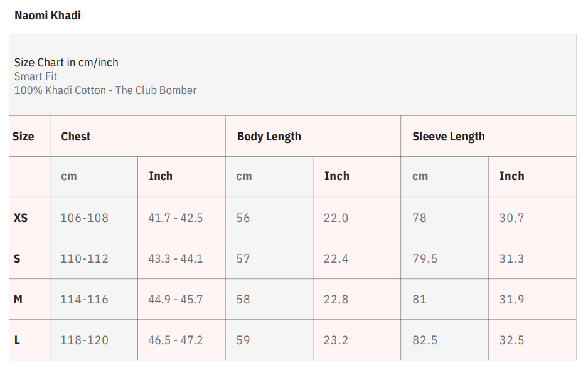Select the 79.5 sleeve length cm cell

pyautogui.click(x=425, y=259)
